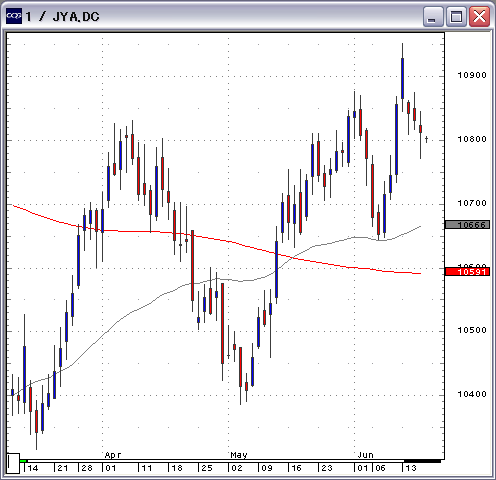Click the 09 date label on time axis
The width and height of the screenshot is (496, 480).
tap(267, 468)
